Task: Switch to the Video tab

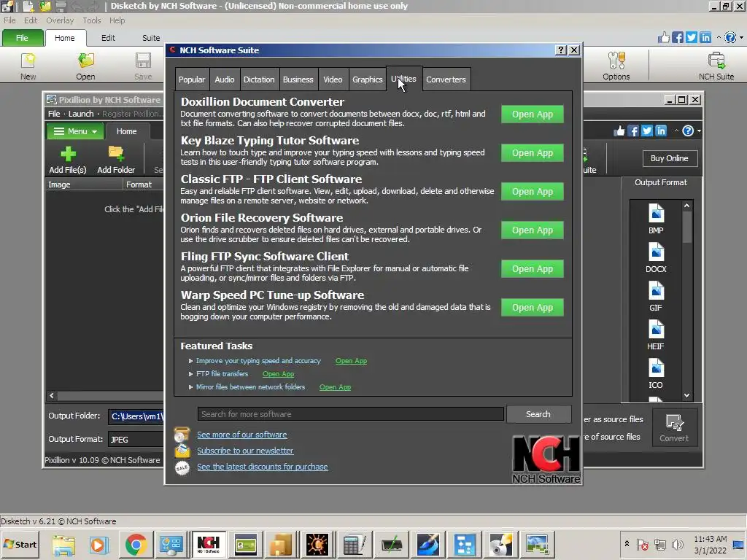Action: click(333, 79)
